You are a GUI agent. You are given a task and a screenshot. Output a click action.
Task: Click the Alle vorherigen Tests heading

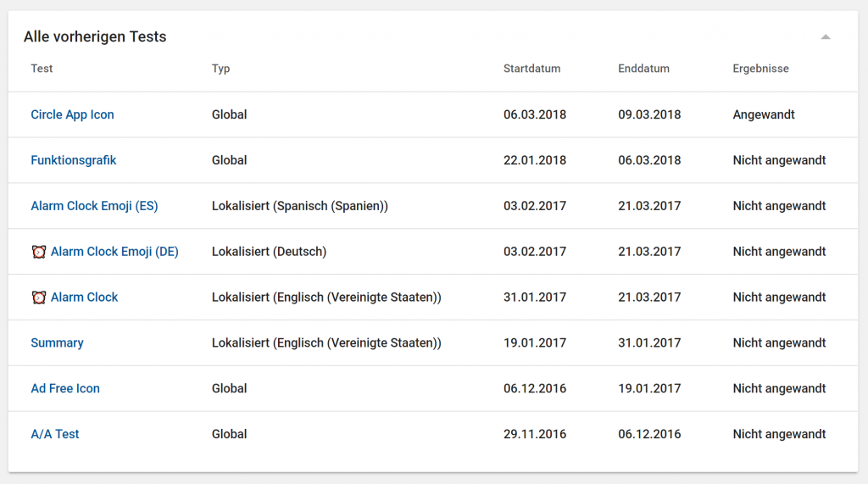(x=95, y=36)
